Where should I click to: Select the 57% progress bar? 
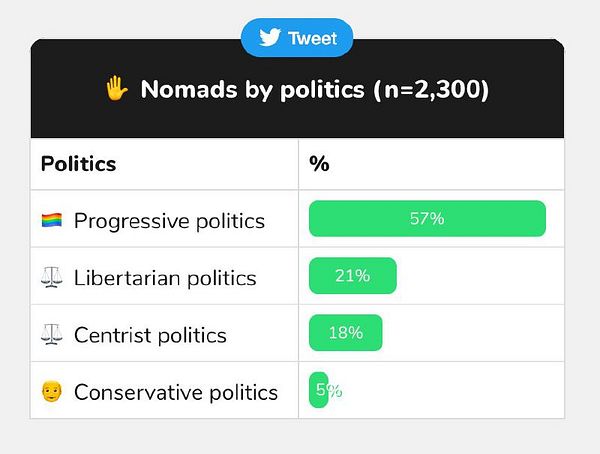pyautogui.click(x=427, y=219)
